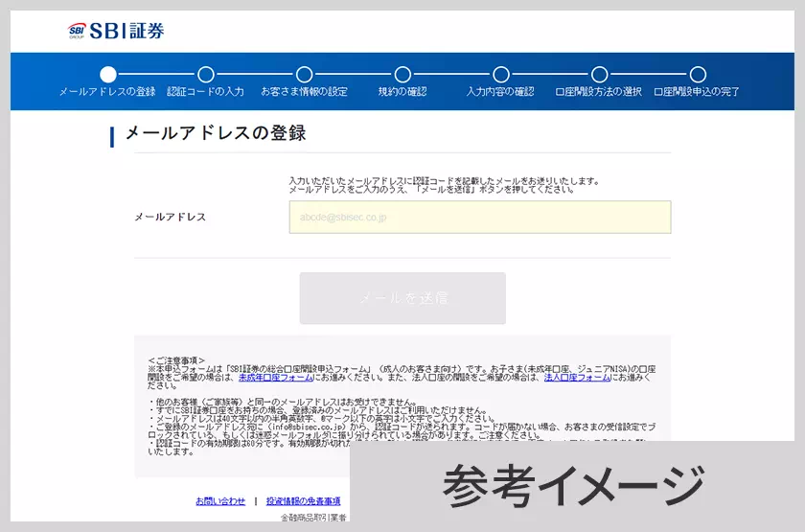Click the filled step circle for メールアドレスの登録
This screenshot has height=532, width=805.
tap(107, 74)
